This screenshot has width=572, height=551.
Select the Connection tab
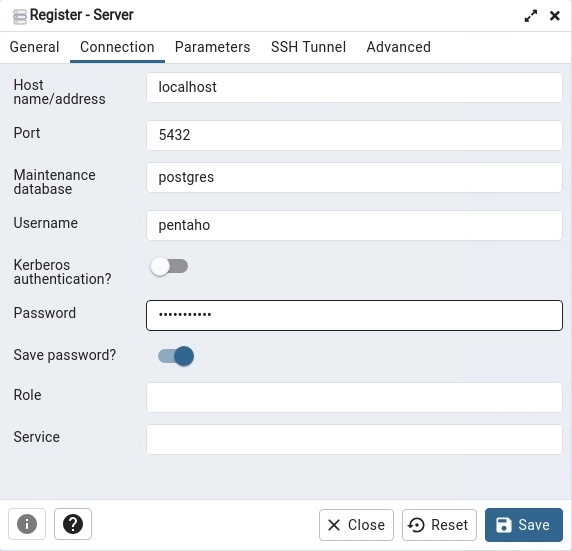coord(117,47)
